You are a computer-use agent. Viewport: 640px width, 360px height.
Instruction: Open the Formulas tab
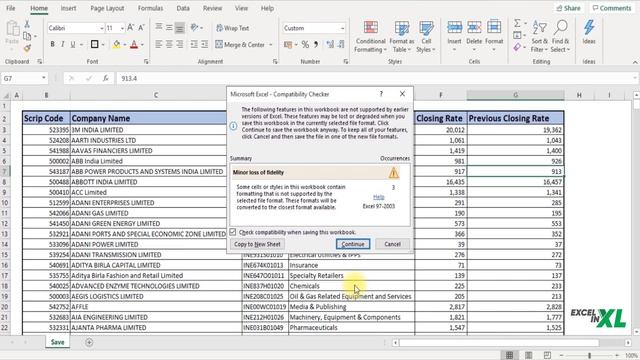(150, 8)
